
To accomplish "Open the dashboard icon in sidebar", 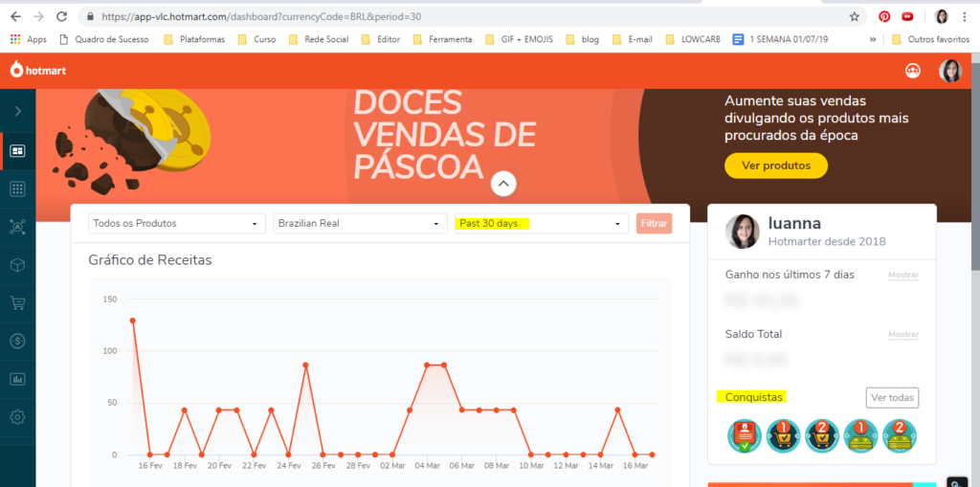I will pos(17,151).
